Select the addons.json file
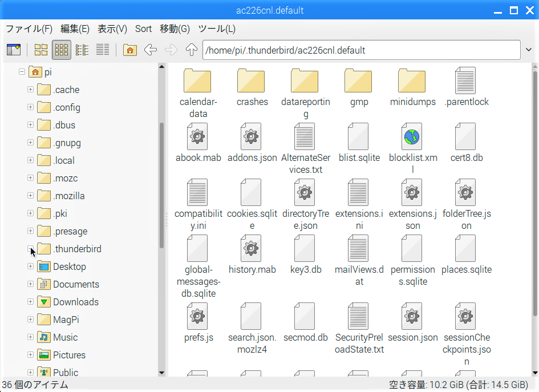 [x=252, y=143]
